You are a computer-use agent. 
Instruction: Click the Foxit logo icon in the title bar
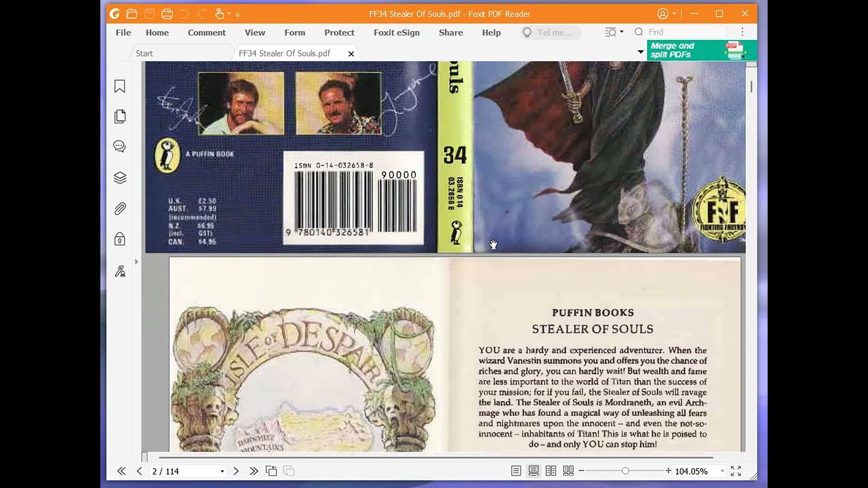114,14
